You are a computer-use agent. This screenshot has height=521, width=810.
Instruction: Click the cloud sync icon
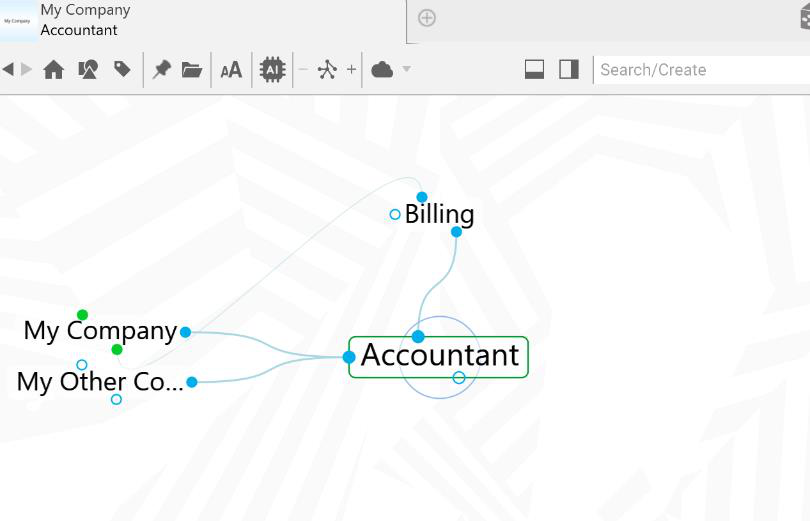pos(382,70)
